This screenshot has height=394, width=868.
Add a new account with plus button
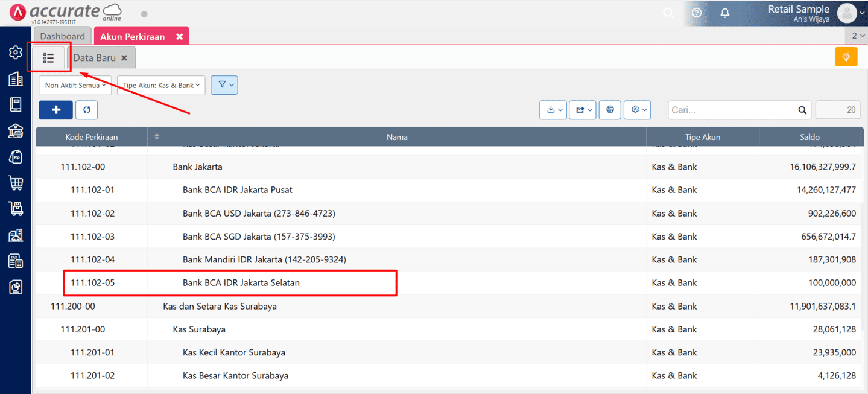55,110
